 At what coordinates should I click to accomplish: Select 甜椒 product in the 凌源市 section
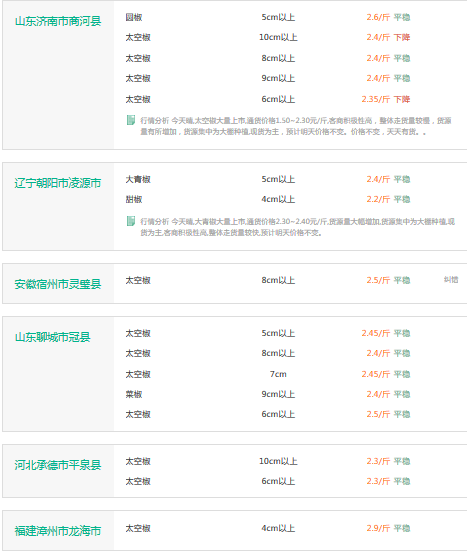[x=134, y=199]
